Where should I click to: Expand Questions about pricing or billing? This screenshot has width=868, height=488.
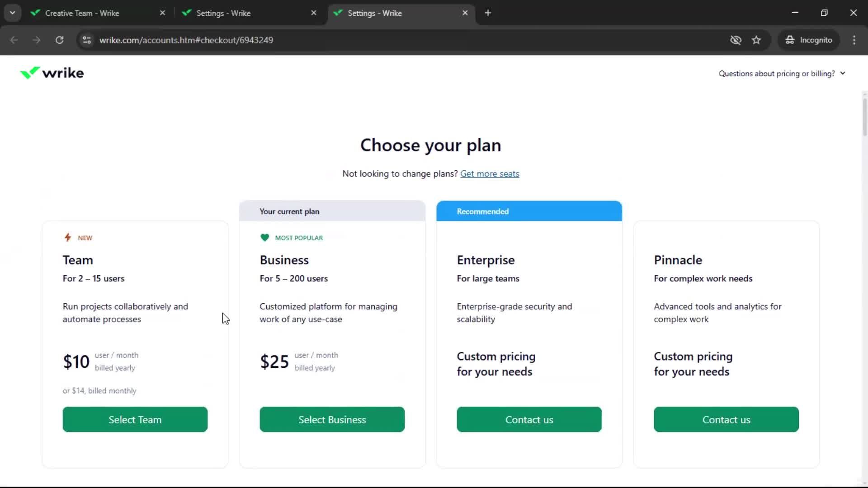tap(782, 74)
